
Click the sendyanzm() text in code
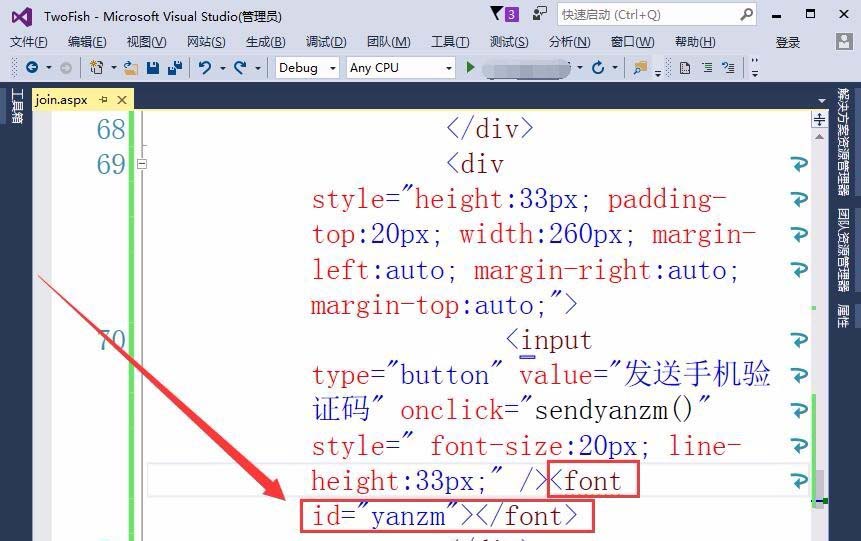pos(613,411)
